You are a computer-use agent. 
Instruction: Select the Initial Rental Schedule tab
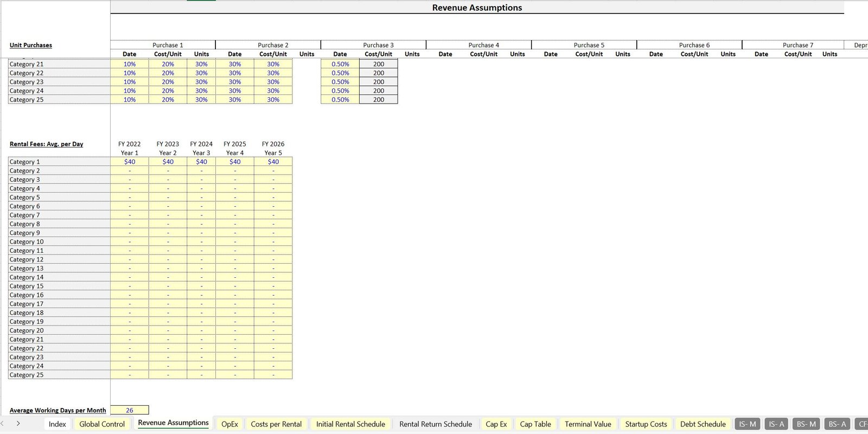click(x=350, y=424)
